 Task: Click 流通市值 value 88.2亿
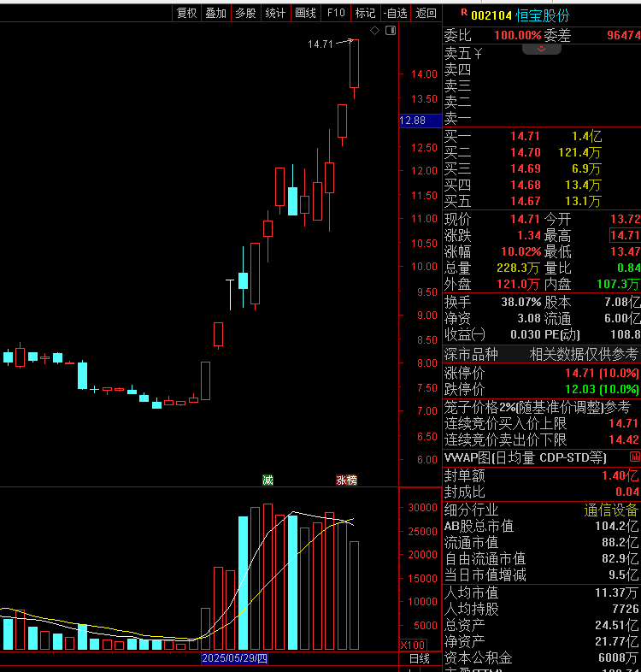point(620,543)
